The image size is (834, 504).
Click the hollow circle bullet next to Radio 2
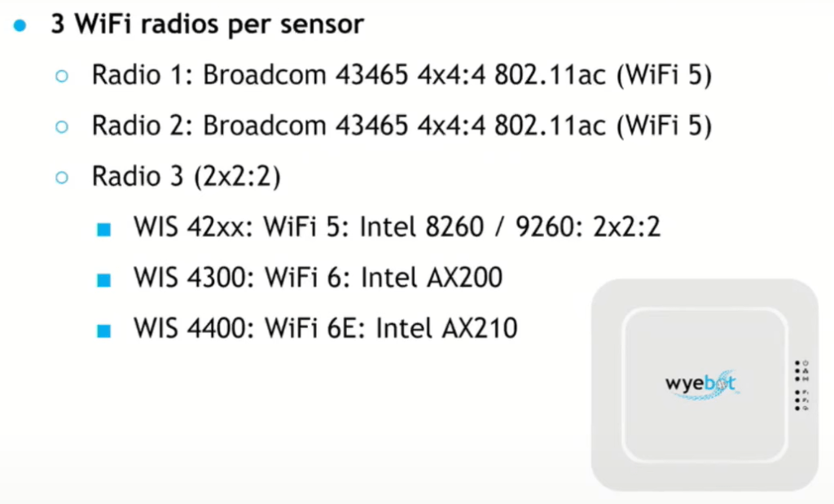point(63,126)
